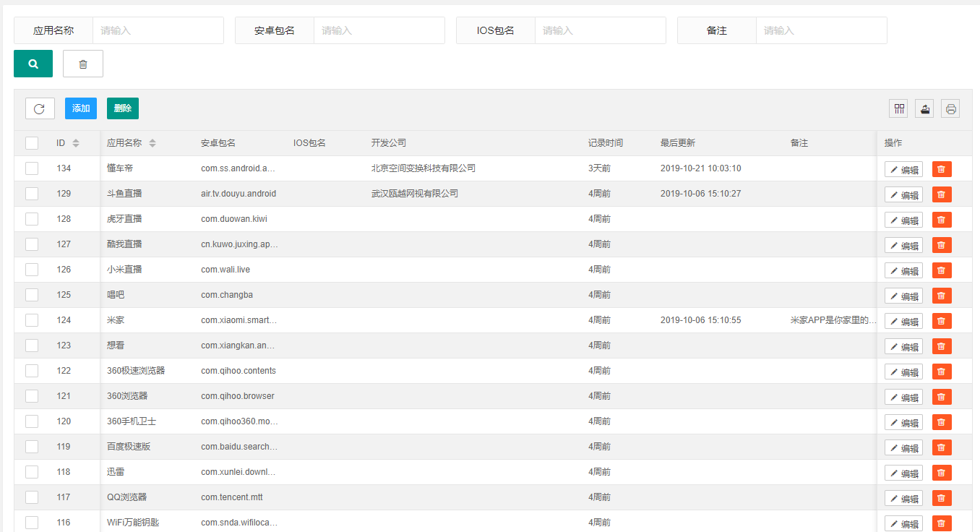Click package name com.qihoo.browser

(238, 396)
